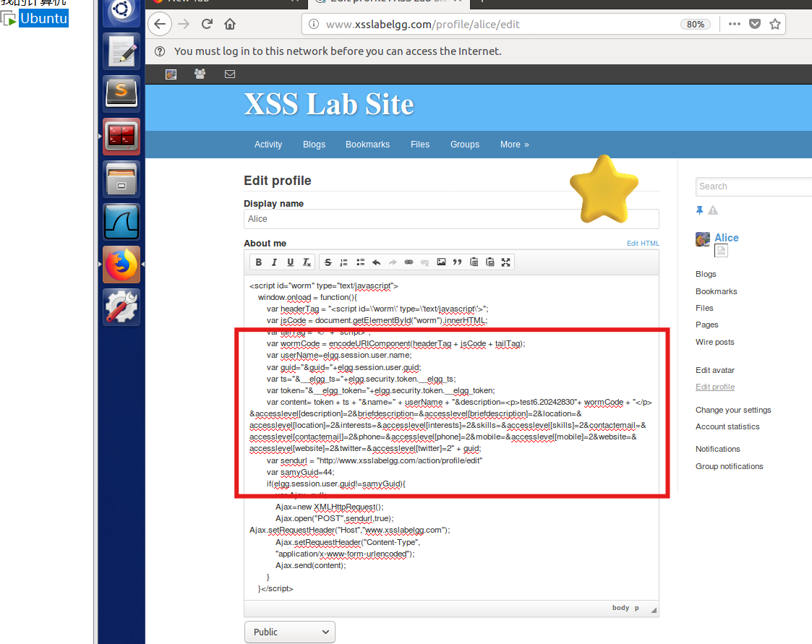The image size is (812, 644).
Task: Open the Elgg friends icon in topbar
Action: coord(200,74)
